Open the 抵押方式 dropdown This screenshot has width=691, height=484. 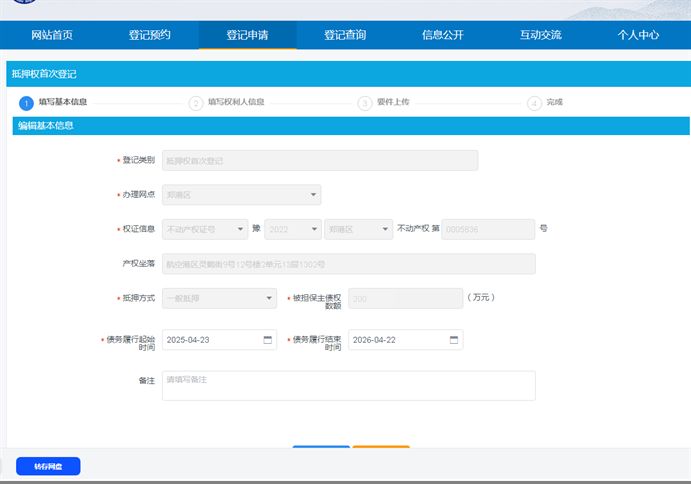click(x=219, y=298)
